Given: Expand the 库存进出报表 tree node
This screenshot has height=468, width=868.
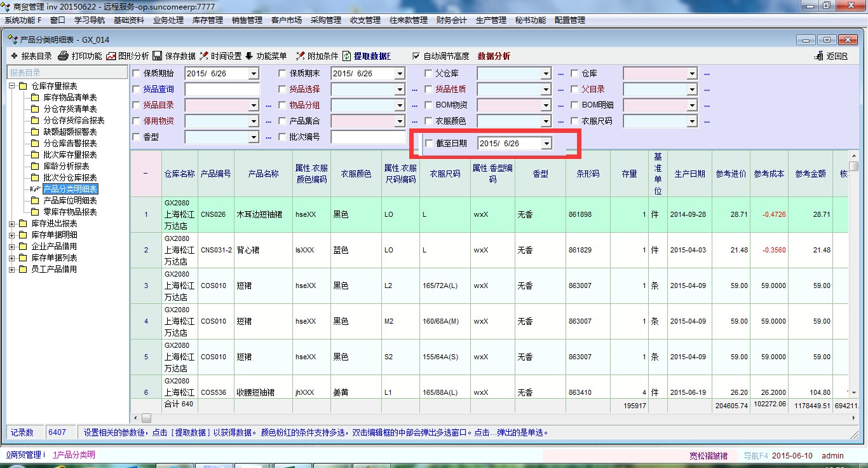Looking at the screenshot, I should tap(12, 224).
